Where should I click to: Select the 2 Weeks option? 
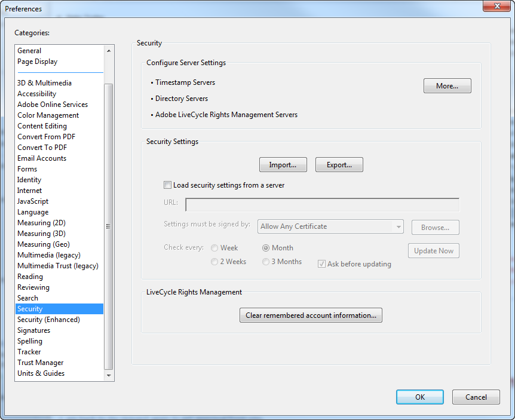(214, 261)
